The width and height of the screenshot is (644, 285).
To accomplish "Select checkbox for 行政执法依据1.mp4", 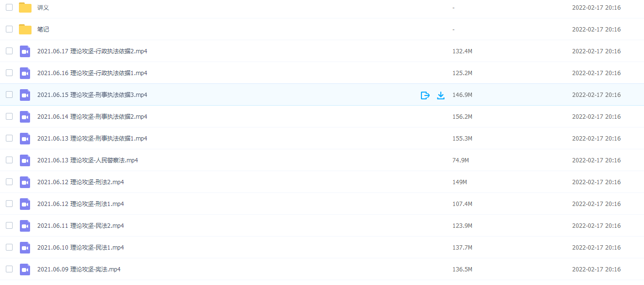I will (x=9, y=73).
